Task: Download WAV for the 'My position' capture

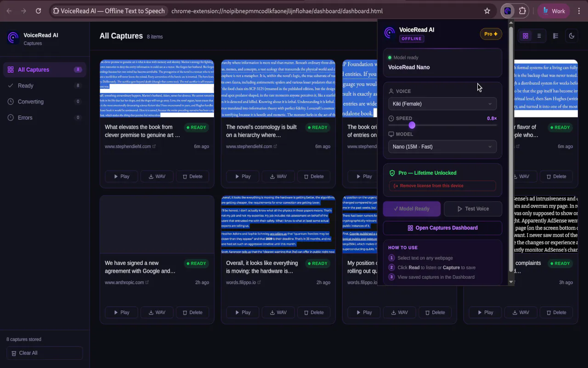Action: point(399,312)
